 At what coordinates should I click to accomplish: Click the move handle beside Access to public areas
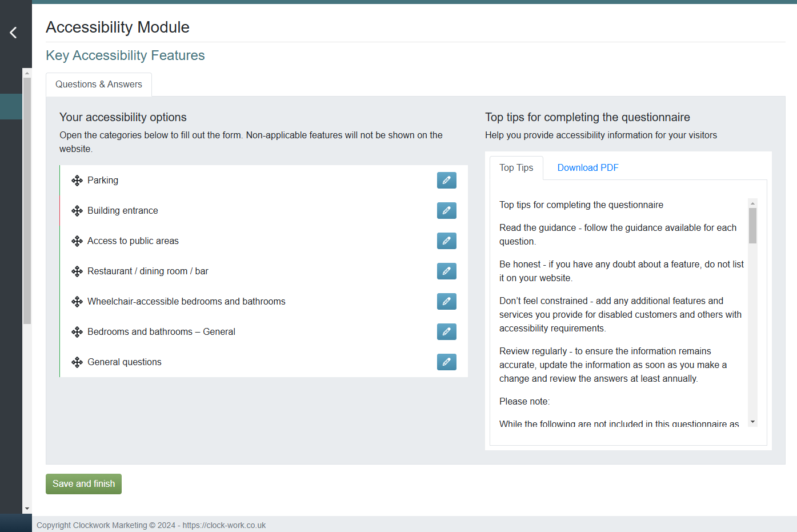77,241
